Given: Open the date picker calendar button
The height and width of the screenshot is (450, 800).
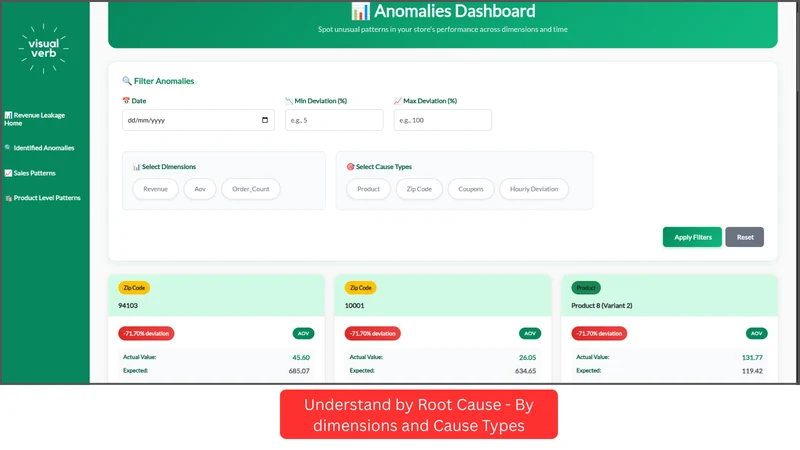Looking at the screenshot, I should 265,120.
